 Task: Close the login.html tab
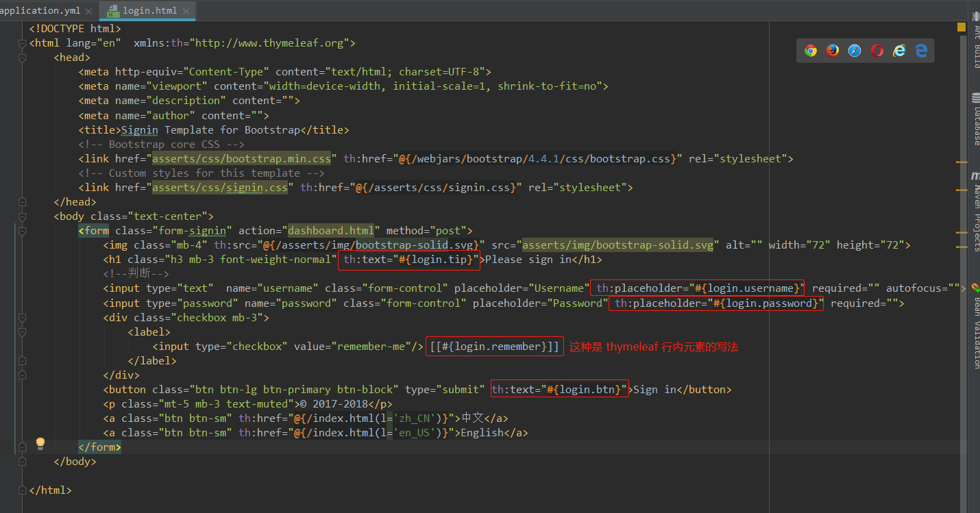click(186, 11)
